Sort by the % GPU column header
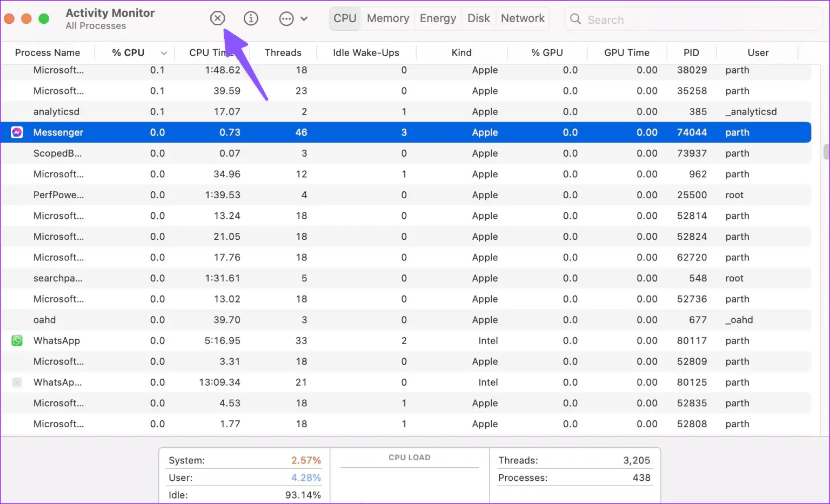The width and height of the screenshot is (830, 504). [x=547, y=52]
